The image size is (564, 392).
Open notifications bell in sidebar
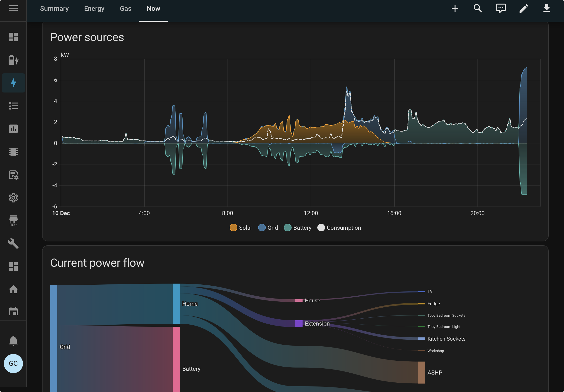[x=13, y=341]
